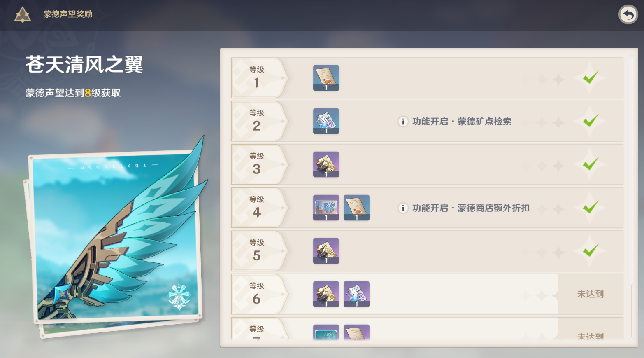The height and width of the screenshot is (358, 644).
Task: Select the 等级 2 level label
Action: (x=257, y=120)
